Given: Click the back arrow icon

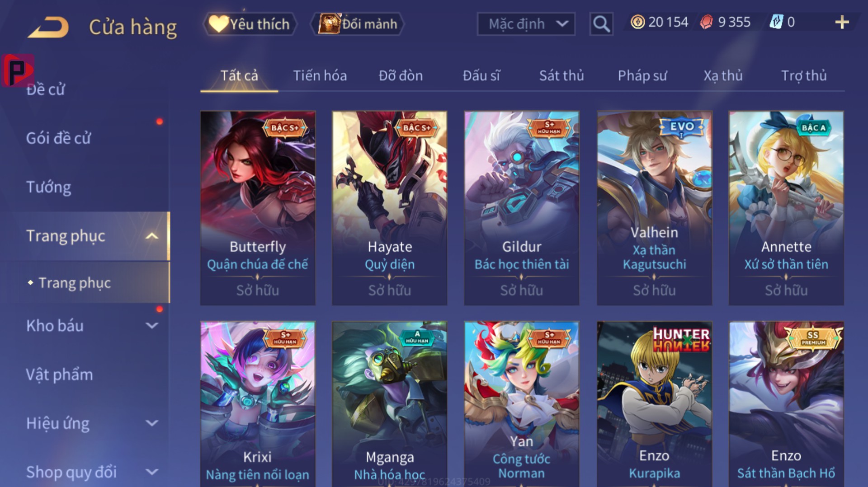Looking at the screenshot, I should pyautogui.click(x=48, y=27).
